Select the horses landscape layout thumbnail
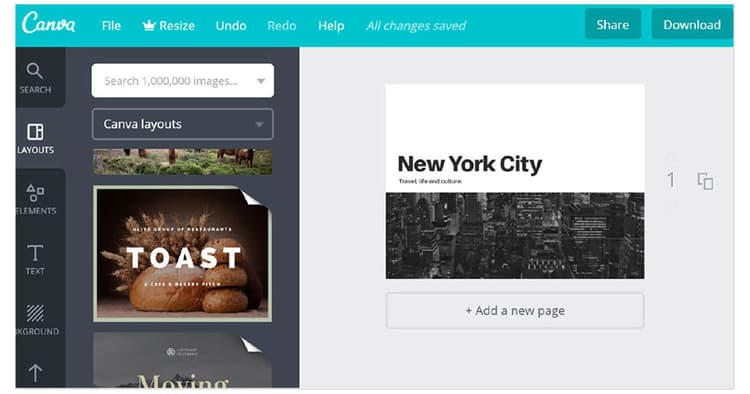The width and height of the screenshot is (750, 394). (x=183, y=162)
